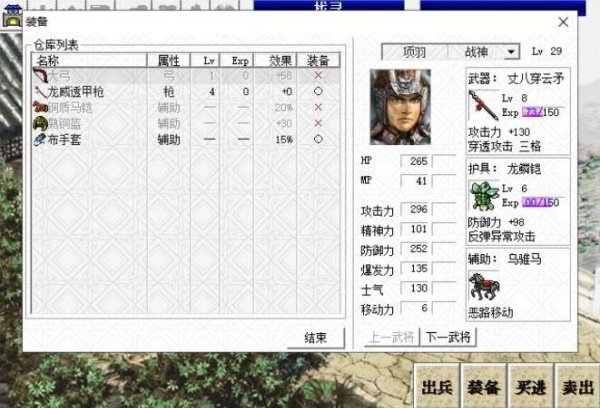Screen dimensions: 600x408
Task: Click the 出兵 button
Action: click(437, 387)
